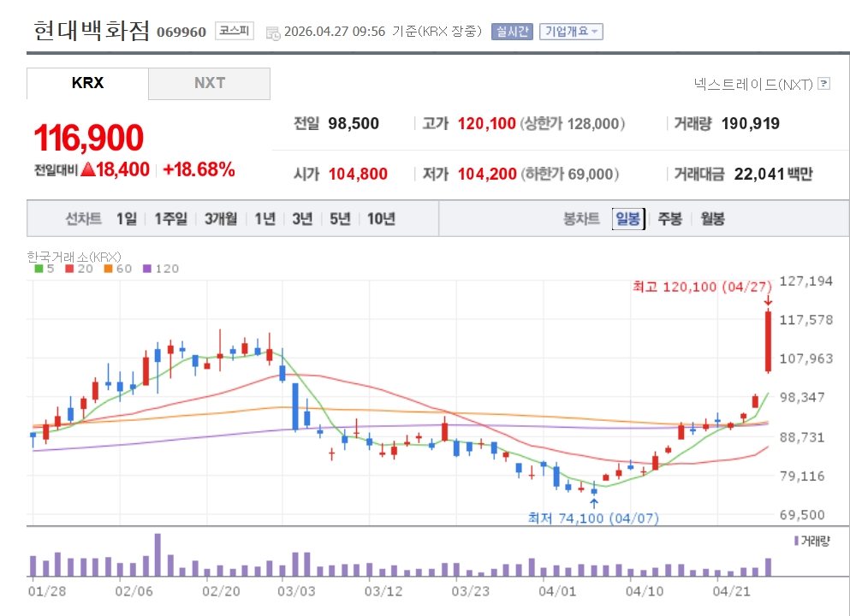Screen dimensions: 850x616
Task: Click the 고가 value 120,100
Action: [486, 123]
